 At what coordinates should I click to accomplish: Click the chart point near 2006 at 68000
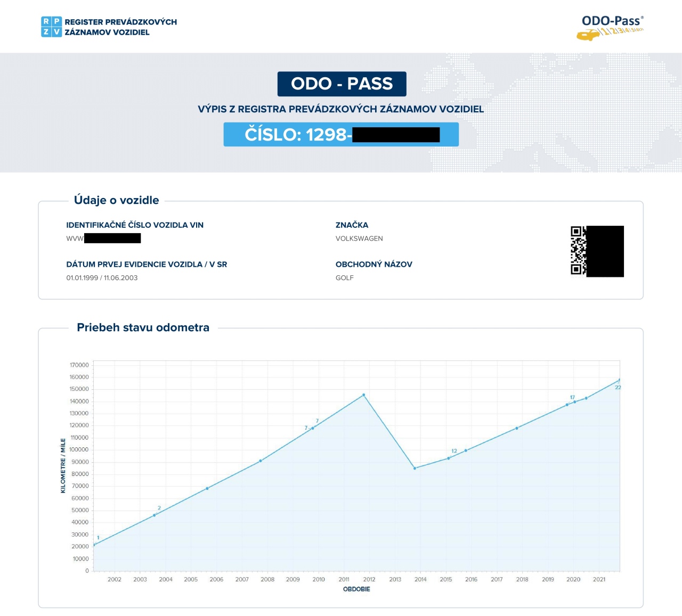pyautogui.click(x=207, y=488)
